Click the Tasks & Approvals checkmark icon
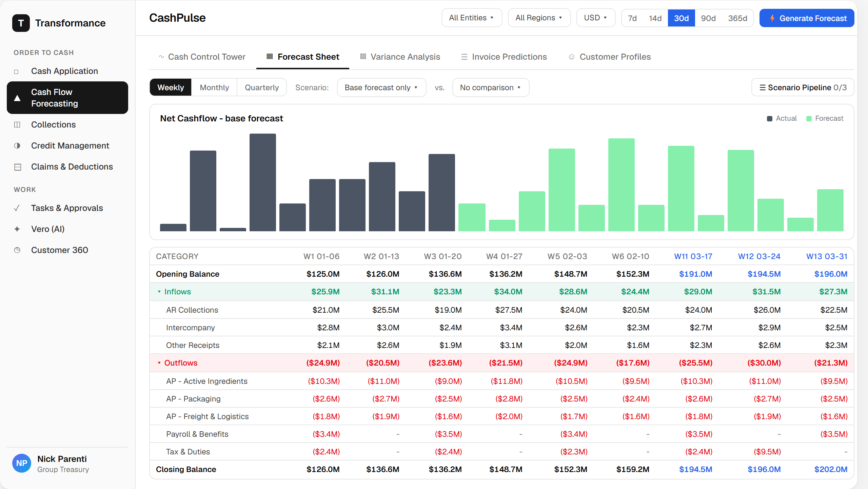Viewport: 868px width, 489px height. pyautogui.click(x=17, y=208)
